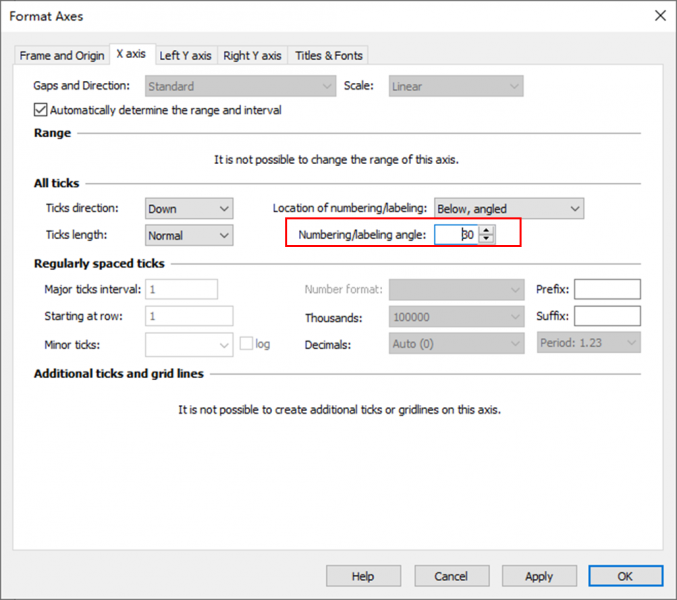Open Location of numbering/labeling dropdown
Viewport: 677px width, 600px height.
(x=508, y=209)
